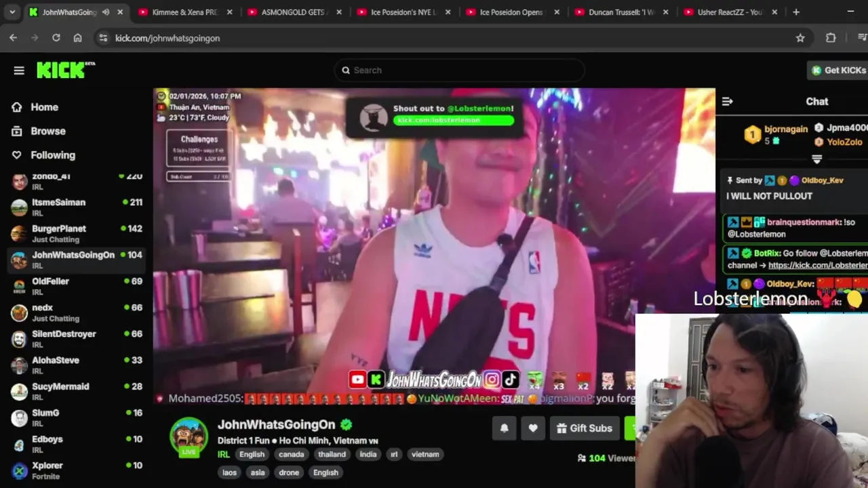Switch to ASMONGOLD GETS tab
This screenshot has height=488, width=868.
coord(294,12)
